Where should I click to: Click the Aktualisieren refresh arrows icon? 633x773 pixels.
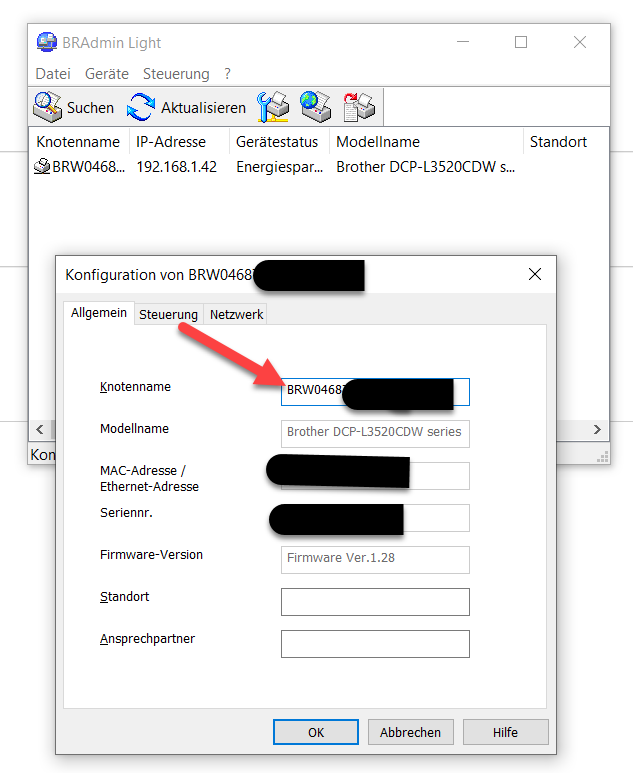141,107
